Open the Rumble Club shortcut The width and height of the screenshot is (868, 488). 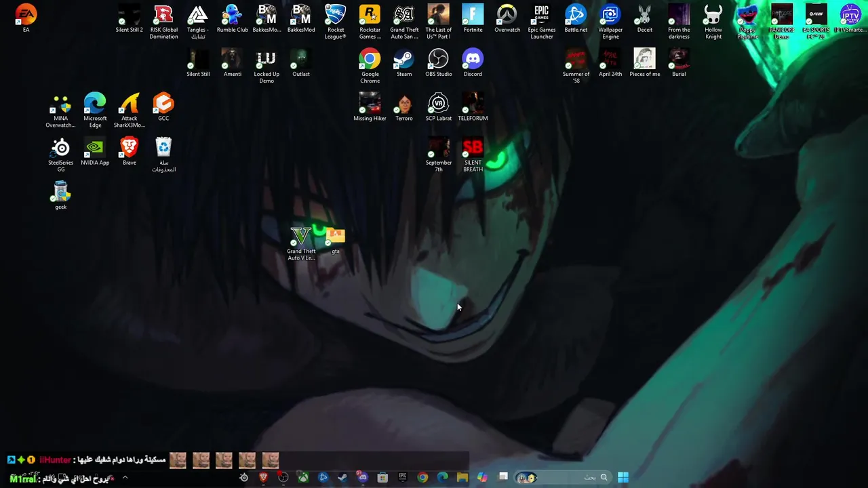(232, 18)
